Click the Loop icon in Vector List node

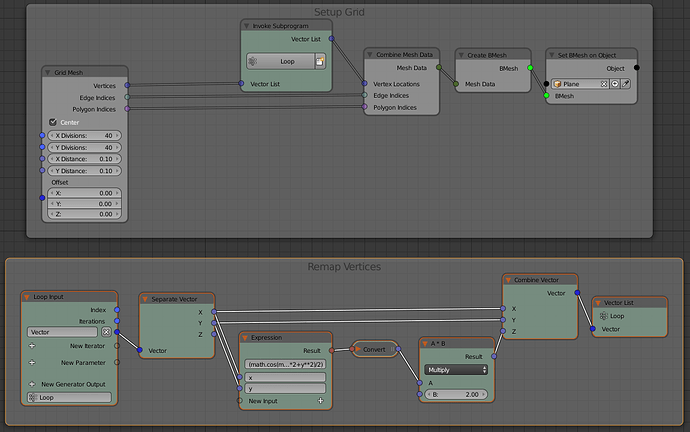(x=604, y=316)
